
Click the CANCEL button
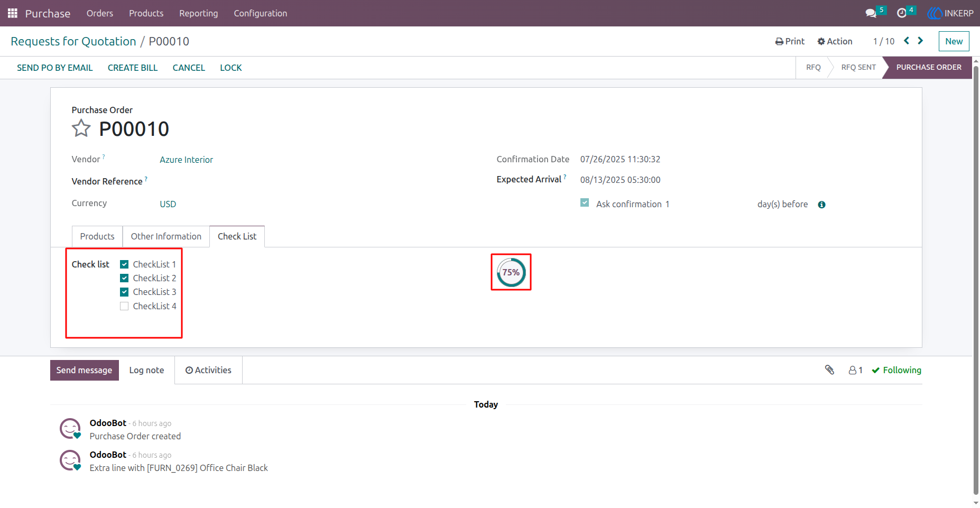(x=189, y=68)
